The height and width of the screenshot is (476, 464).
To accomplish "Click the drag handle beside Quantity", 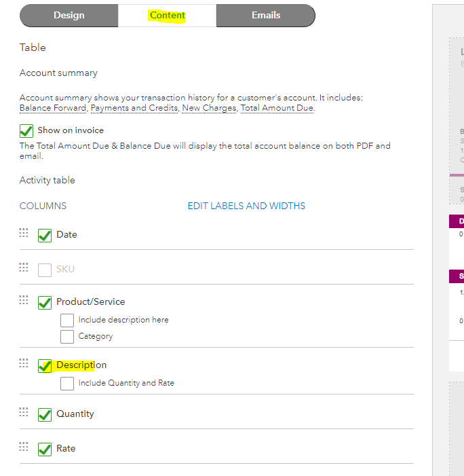I will pyautogui.click(x=24, y=412).
